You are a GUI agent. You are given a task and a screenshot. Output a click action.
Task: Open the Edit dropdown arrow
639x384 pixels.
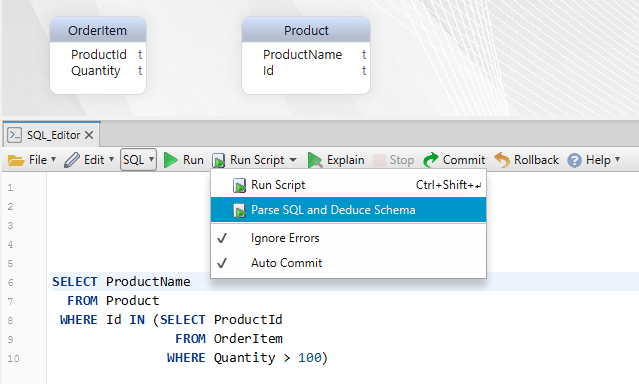coord(111,159)
